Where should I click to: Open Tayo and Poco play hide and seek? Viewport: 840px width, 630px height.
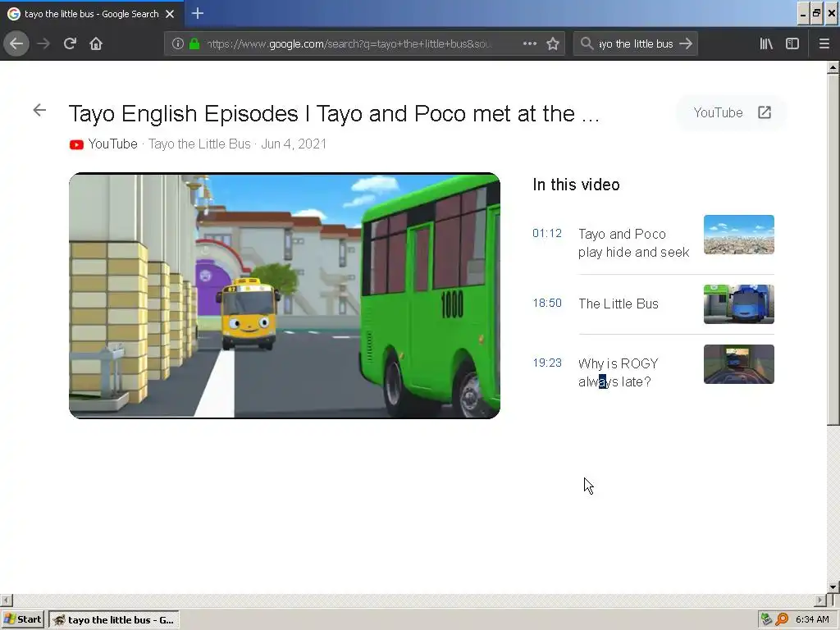tap(634, 243)
